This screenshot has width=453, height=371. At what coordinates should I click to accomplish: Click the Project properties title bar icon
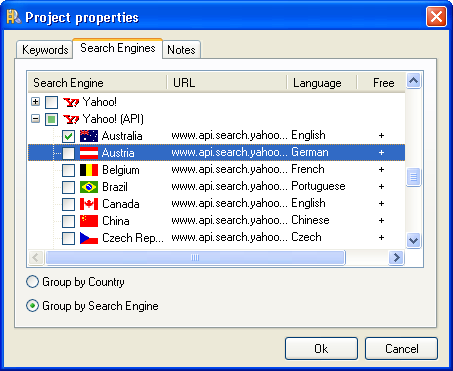[14, 17]
